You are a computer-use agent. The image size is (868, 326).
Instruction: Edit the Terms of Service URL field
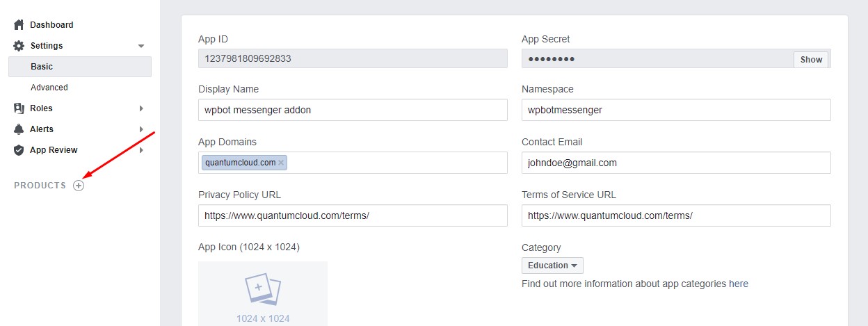click(x=676, y=215)
